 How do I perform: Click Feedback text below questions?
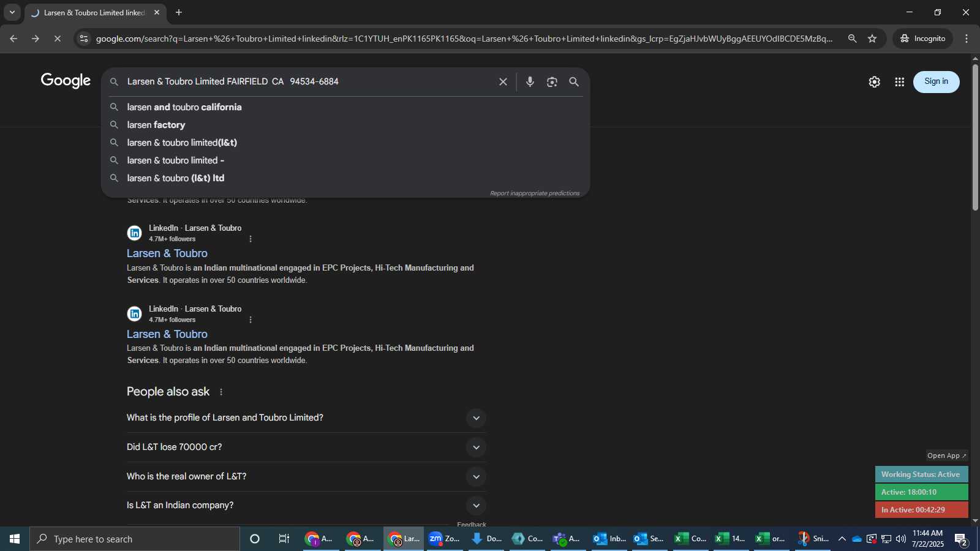[472, 524]
